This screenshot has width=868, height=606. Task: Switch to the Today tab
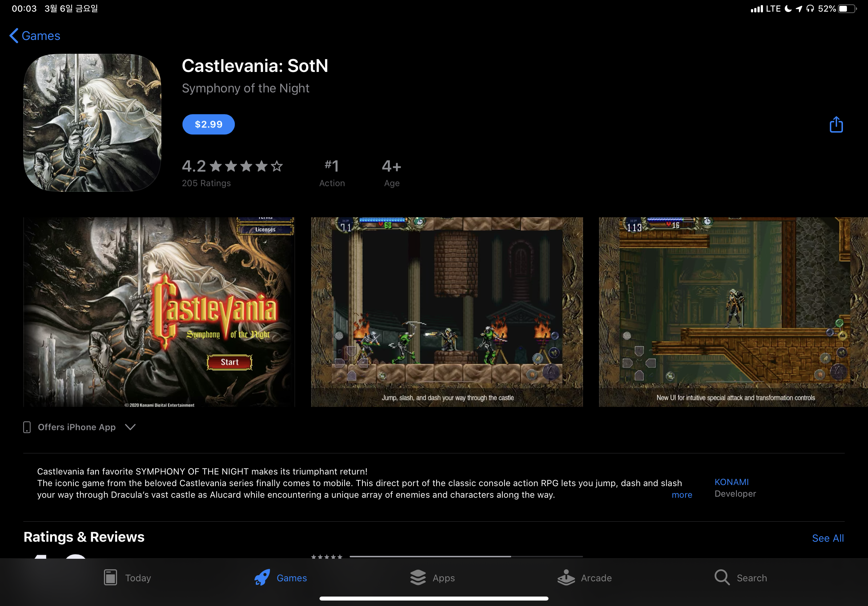(x=128, y=578)
